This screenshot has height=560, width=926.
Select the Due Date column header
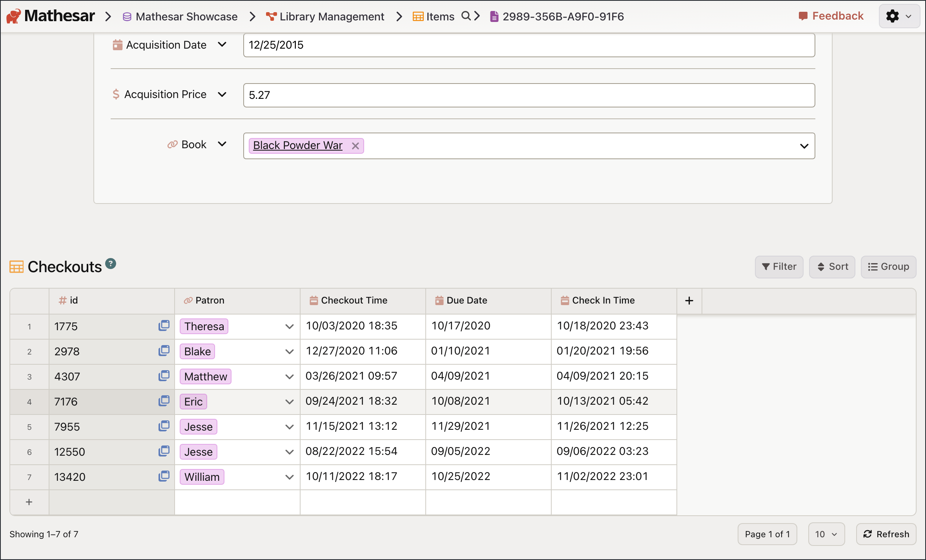click(x=489, y=301)
